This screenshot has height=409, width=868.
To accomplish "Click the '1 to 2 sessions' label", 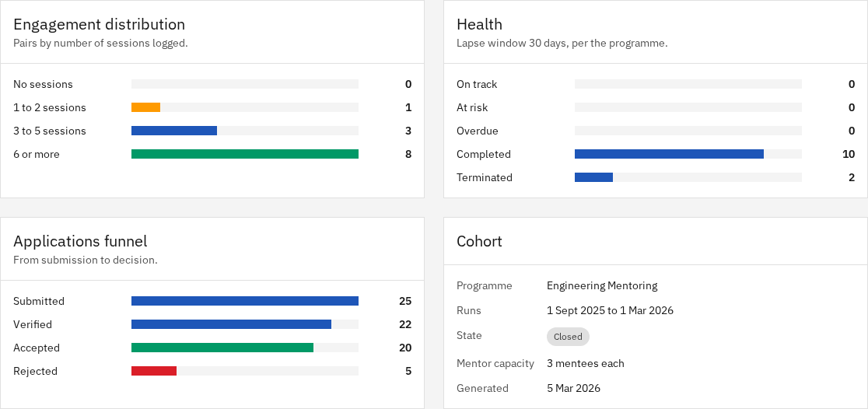I will tap(50, 107).
